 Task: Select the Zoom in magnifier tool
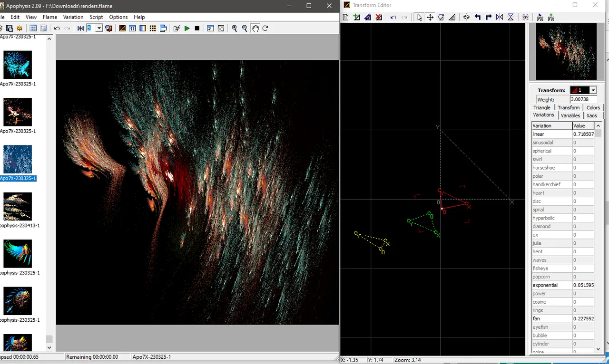[235, 29]
